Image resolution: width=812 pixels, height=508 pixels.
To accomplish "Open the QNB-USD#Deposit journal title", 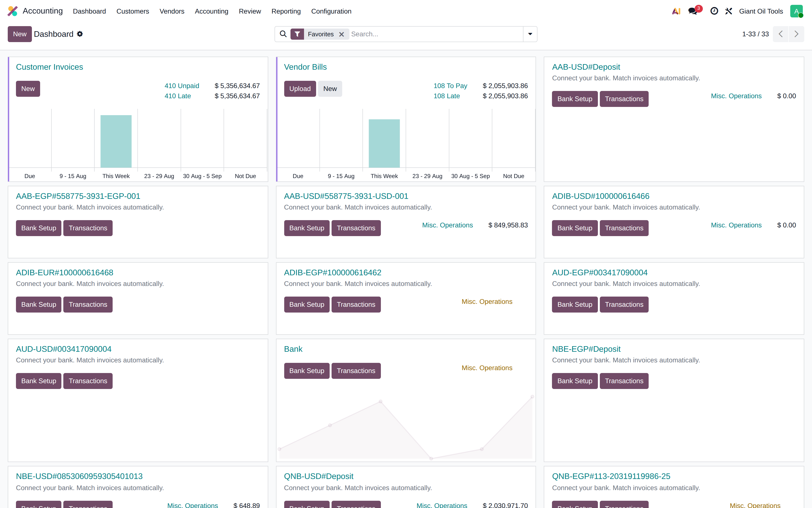I will pyautogui.click(x=319, y=476).
